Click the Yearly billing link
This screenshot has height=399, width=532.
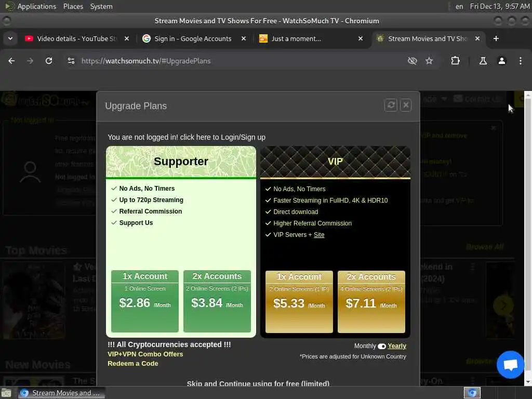[397, 345]
